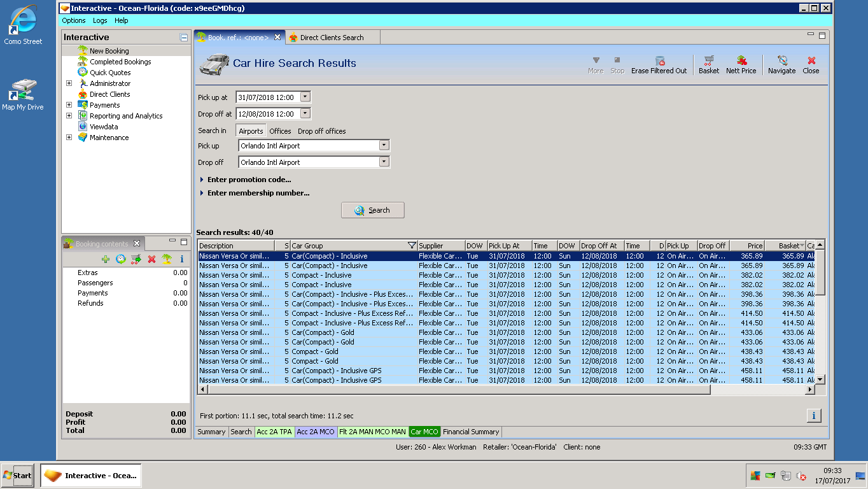Switch to the Financial Summary tab
The height and width of the screenshot is (489, 868).
472,432
